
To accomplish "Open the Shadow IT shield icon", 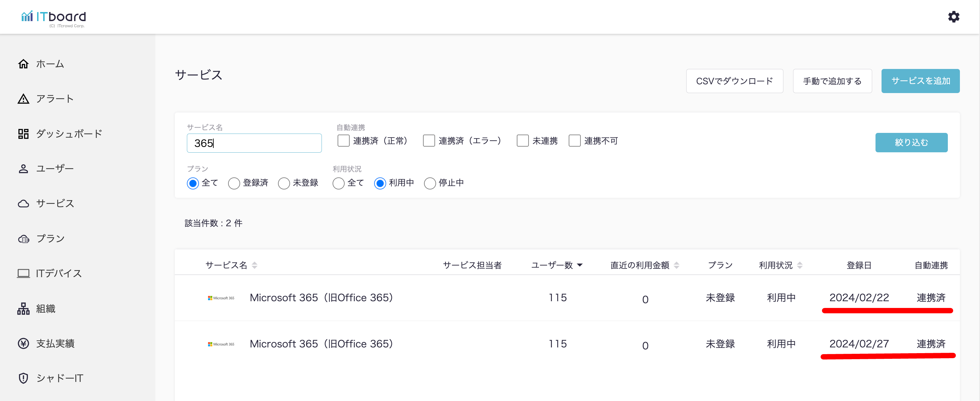I will point(23,378).
